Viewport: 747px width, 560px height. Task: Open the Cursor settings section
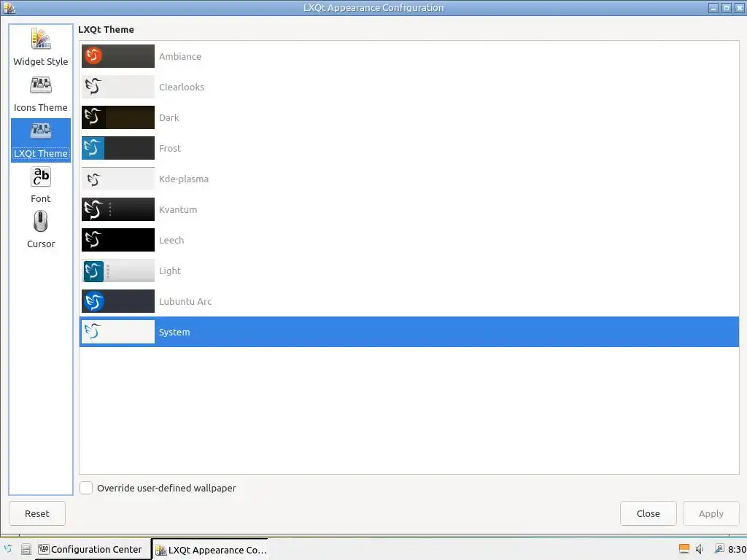coord(41,230)
